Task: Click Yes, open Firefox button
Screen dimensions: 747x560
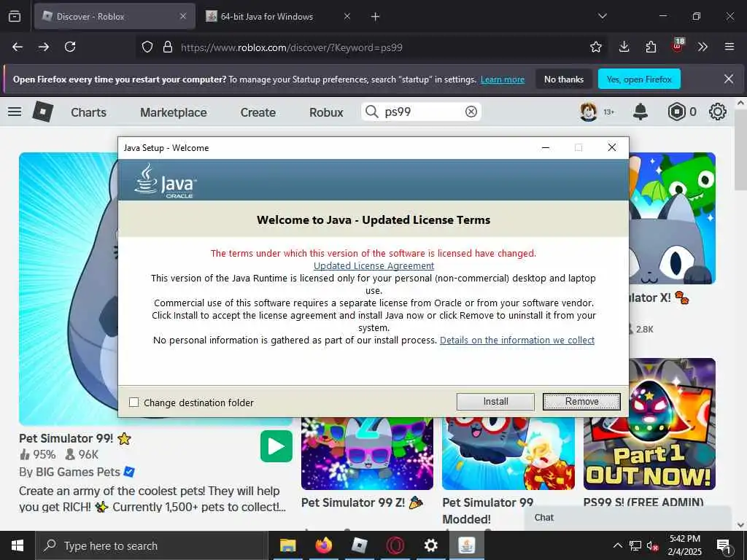Action: coord(639,79)
